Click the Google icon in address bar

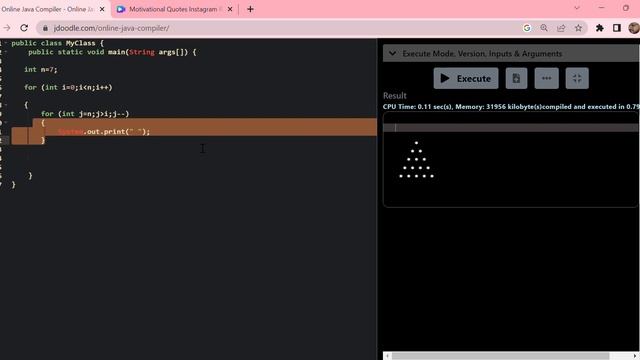tap(527, 28)
